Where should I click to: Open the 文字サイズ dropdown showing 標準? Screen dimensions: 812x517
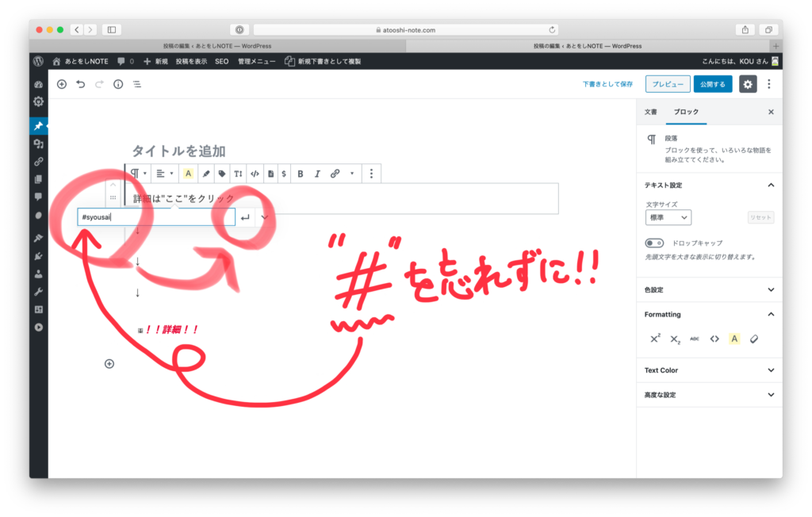coord(668,217)
